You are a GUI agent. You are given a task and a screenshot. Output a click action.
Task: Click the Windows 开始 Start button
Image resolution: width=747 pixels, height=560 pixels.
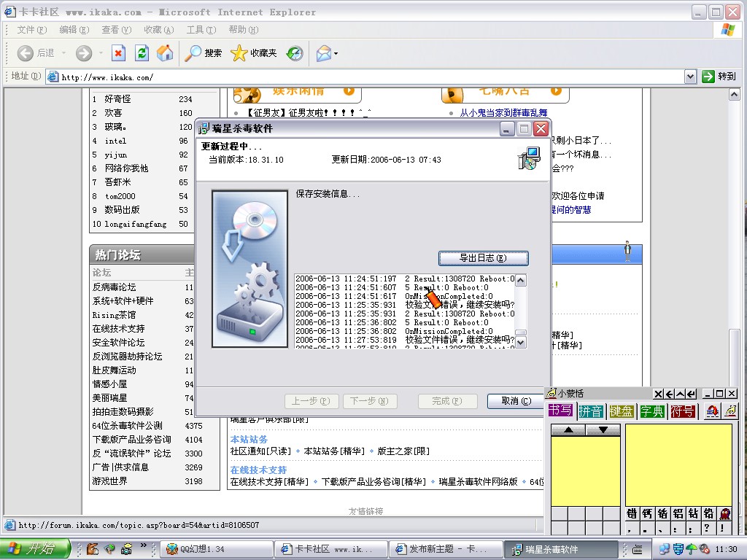coord(35,548)
